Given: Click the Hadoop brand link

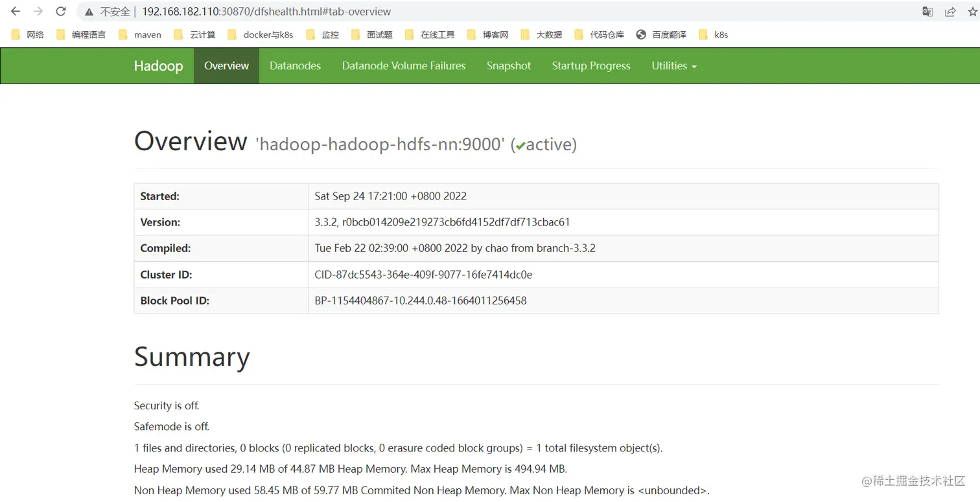Looking at the screenshot, I should (x=159, y=66).
